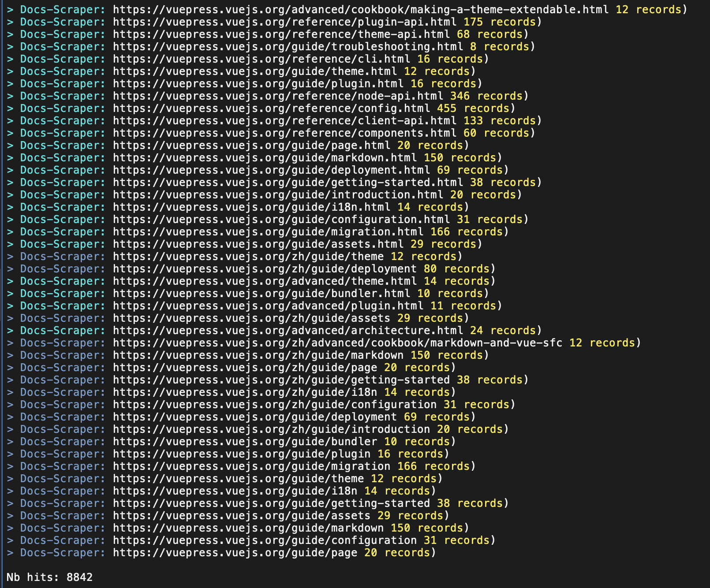Select the '68 records' count
The height and width of the screenshot is (588, 710).
[490, 34]
